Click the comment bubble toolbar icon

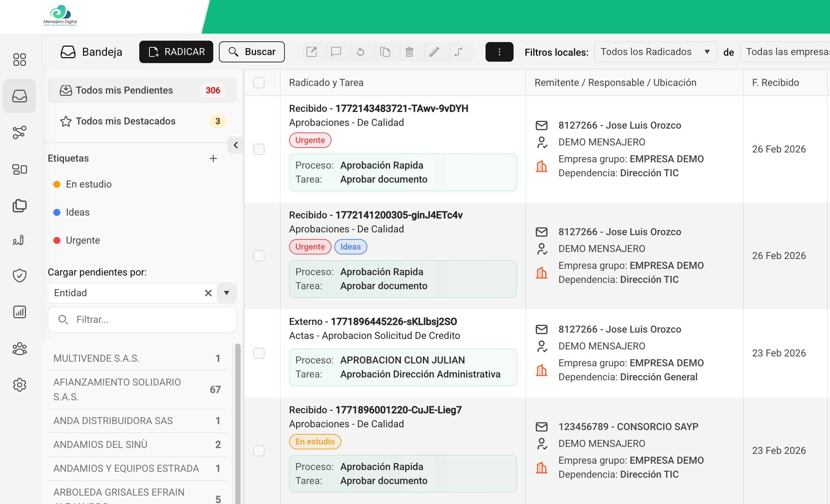coord(336,52)
